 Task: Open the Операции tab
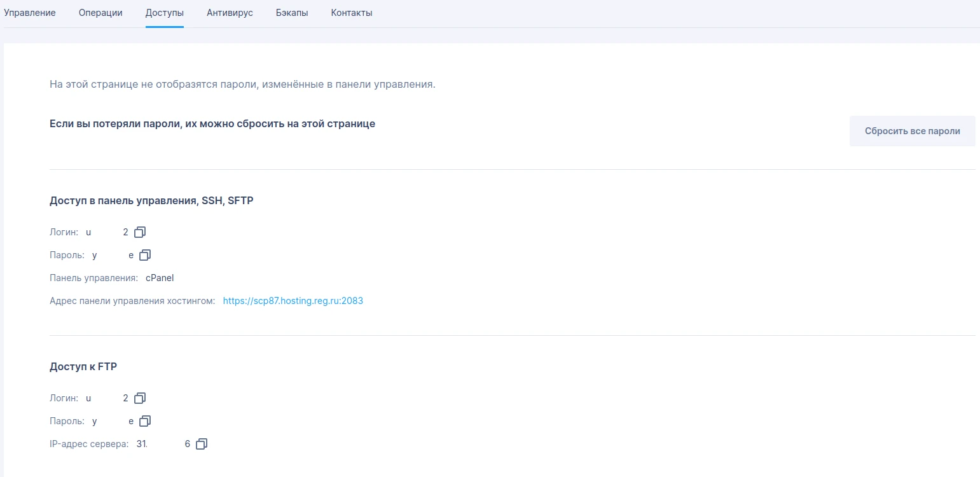coord(100,13)
